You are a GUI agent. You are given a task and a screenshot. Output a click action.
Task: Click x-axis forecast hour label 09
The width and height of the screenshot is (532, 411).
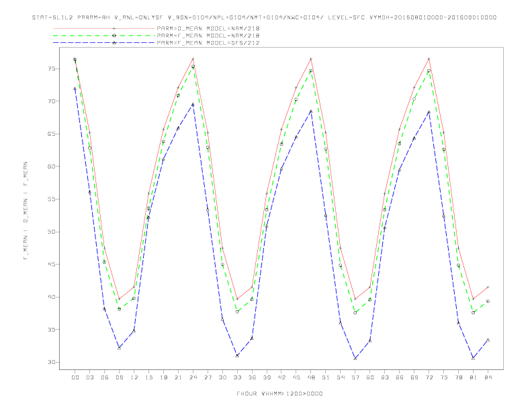tap(119, 377)
